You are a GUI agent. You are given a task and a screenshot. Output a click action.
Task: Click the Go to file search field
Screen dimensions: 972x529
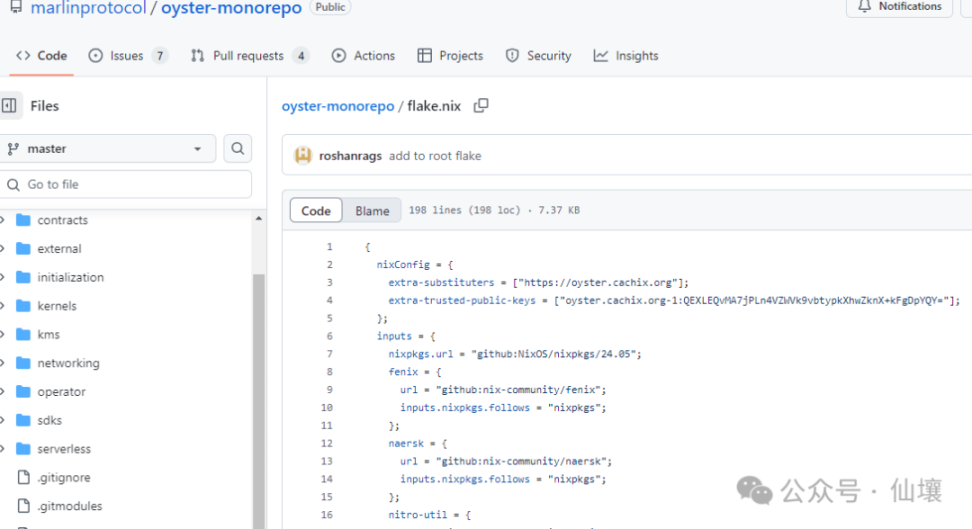pos(126,184)
